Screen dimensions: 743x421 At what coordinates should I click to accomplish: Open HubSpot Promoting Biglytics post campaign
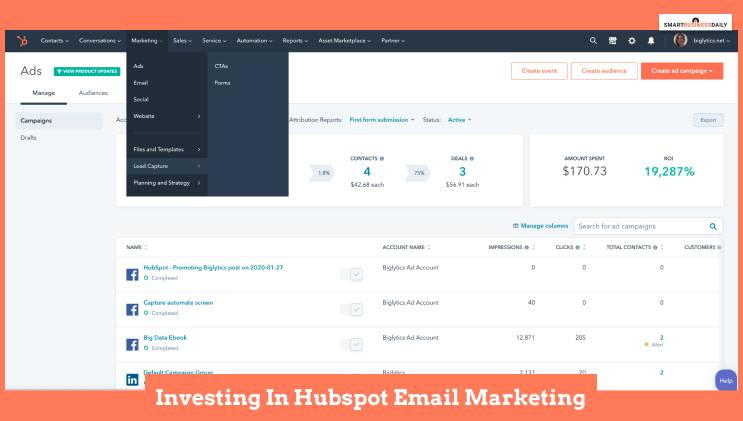pos(213,267)
